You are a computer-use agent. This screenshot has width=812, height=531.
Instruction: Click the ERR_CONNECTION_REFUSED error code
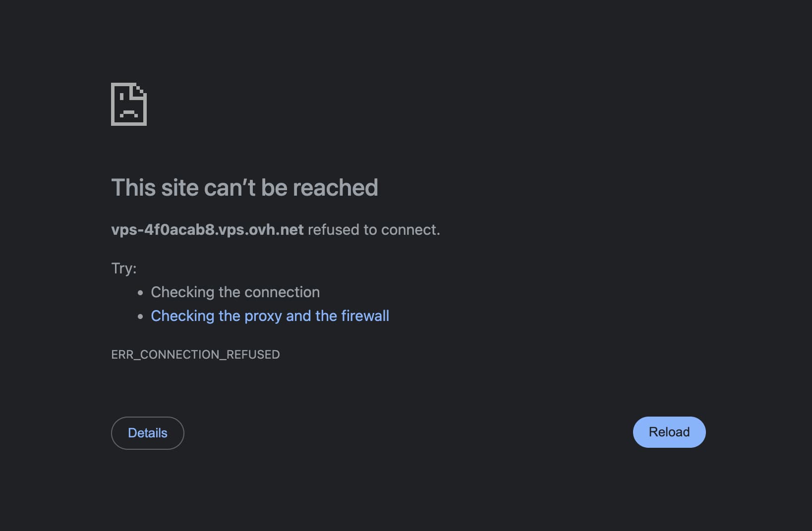coord(195,355)
